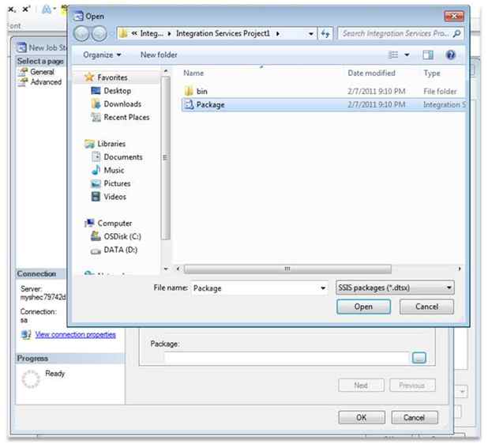Click the connection properties icon
The width and height of the screenshot is (488, 448).
coord(26,335)
